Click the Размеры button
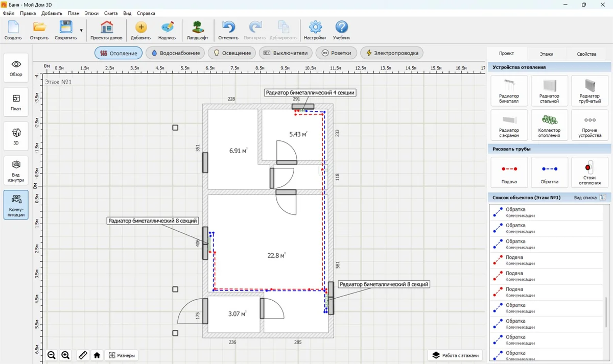Viewport: 613px width, 364px height. [x=122, y=355]
